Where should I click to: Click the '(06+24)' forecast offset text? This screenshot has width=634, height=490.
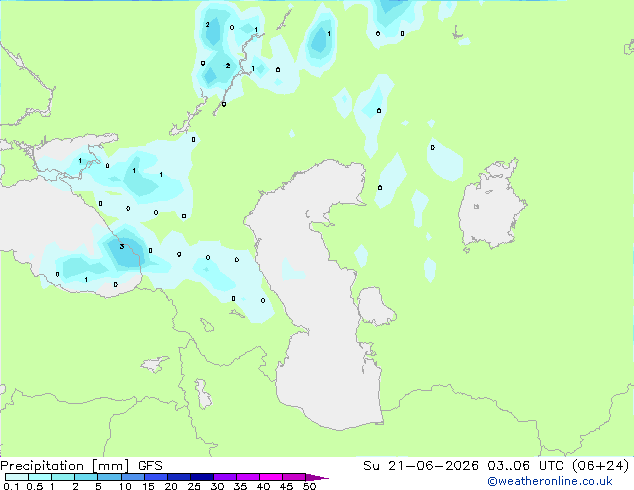coord(601,466)
